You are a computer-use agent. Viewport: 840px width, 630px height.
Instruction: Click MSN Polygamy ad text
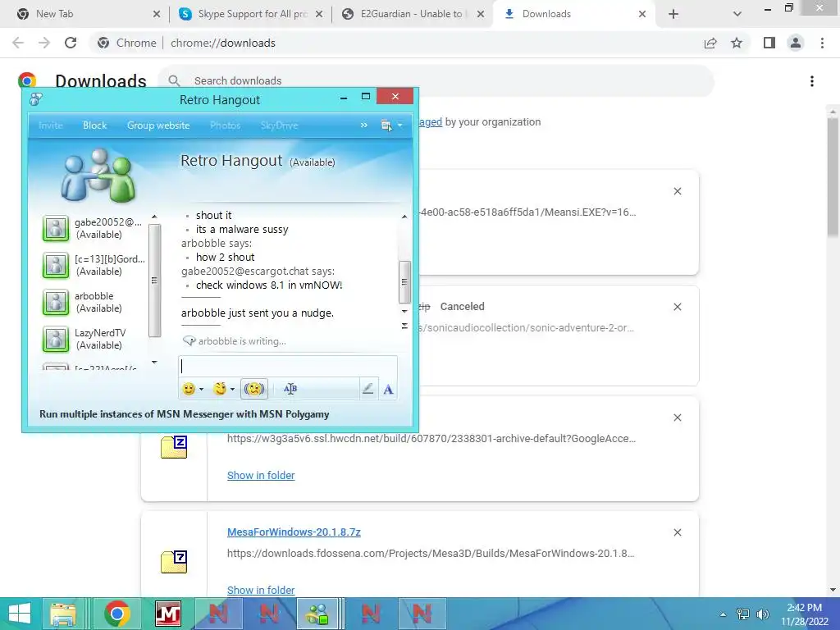pos(185,414)
